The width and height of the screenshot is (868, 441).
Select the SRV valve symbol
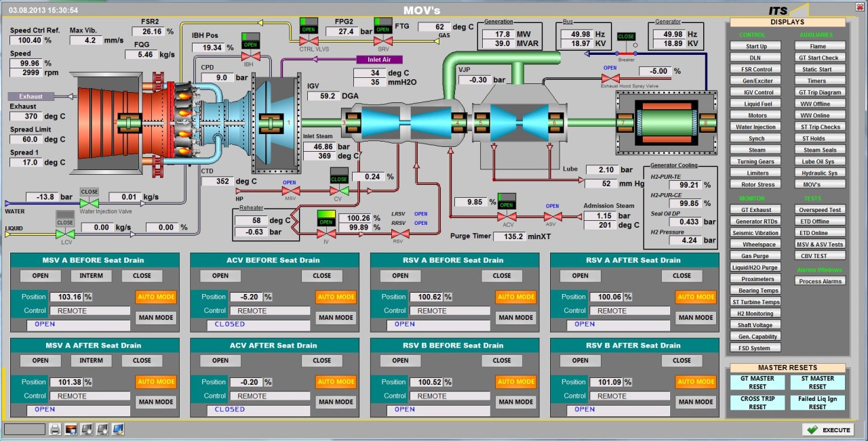coord(382,41)
